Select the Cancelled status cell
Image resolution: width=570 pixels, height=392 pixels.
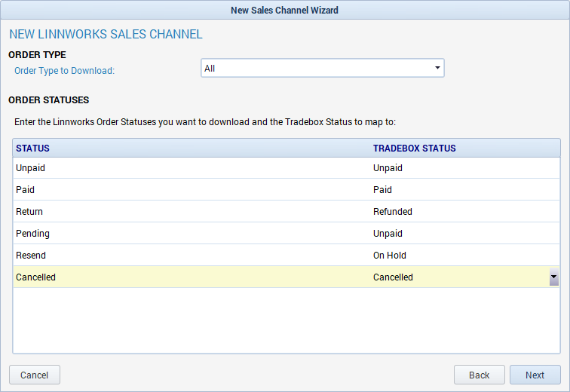tap(36, 277)
